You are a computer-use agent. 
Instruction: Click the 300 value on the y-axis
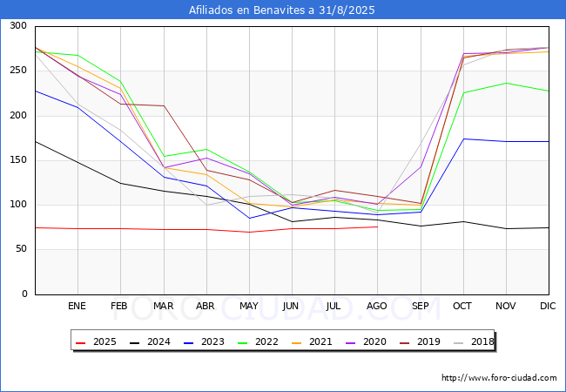[x=18, y=26]
